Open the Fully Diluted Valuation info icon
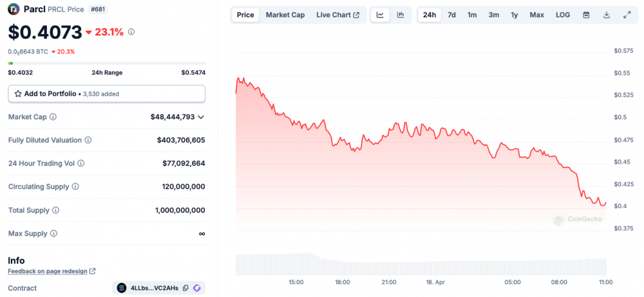644x297 pixels. 88,140
